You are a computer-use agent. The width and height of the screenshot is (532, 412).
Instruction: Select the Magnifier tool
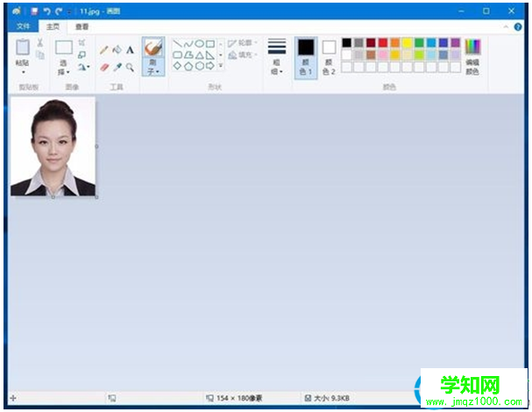point(130,67)
